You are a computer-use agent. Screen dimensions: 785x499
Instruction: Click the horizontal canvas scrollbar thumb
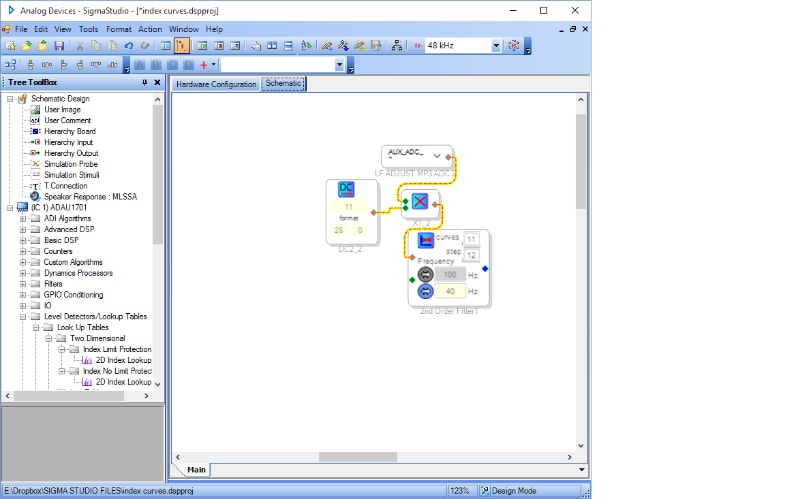click(358, 457)
